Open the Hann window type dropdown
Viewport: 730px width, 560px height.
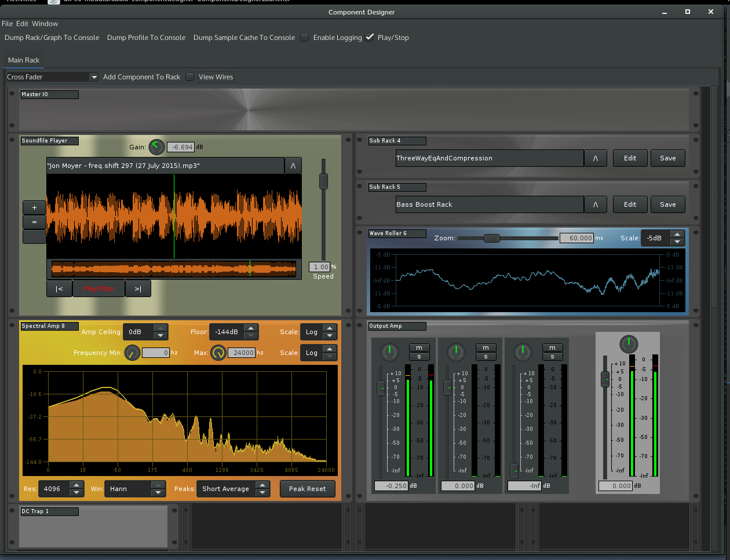(x=136, y=489)
